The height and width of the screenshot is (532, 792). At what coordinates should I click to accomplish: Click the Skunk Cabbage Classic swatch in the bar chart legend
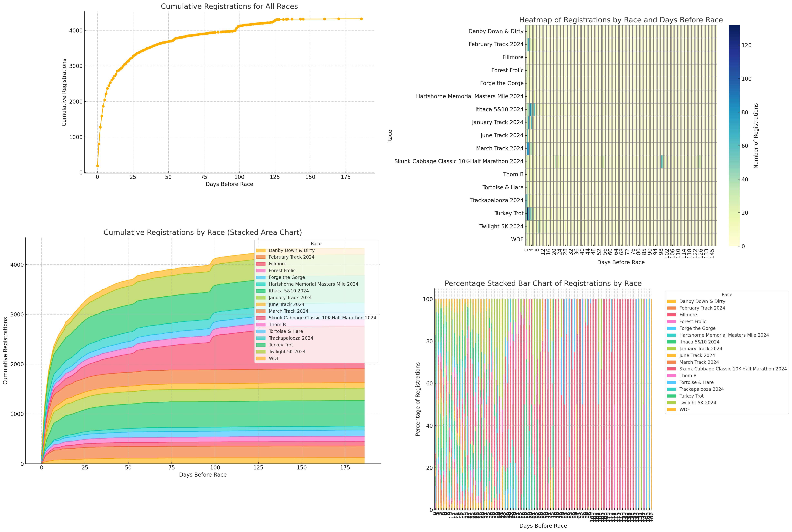[x=671, y=369]
